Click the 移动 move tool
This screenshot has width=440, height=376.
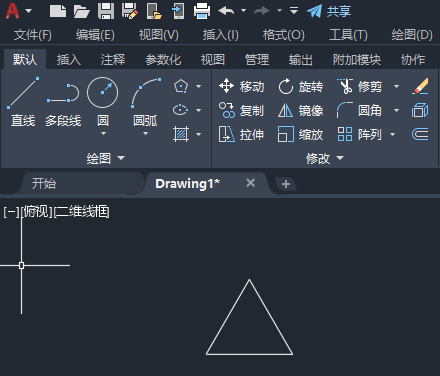242,86
